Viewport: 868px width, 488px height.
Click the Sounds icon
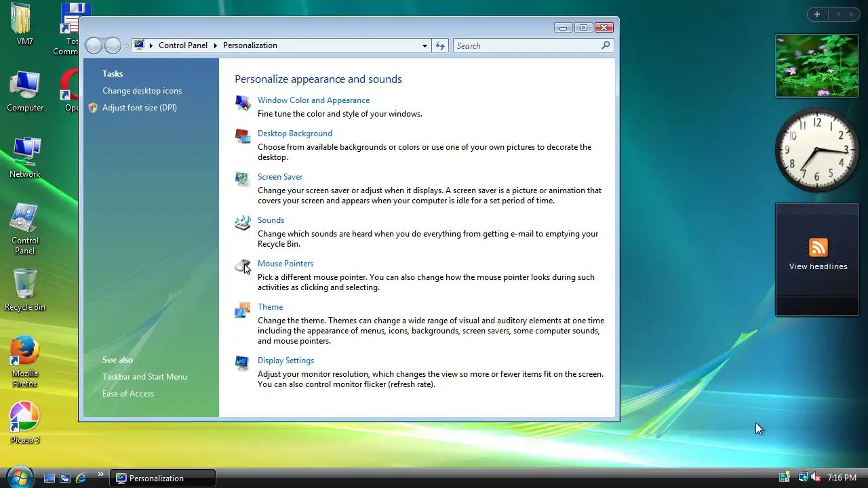(242, 222)
